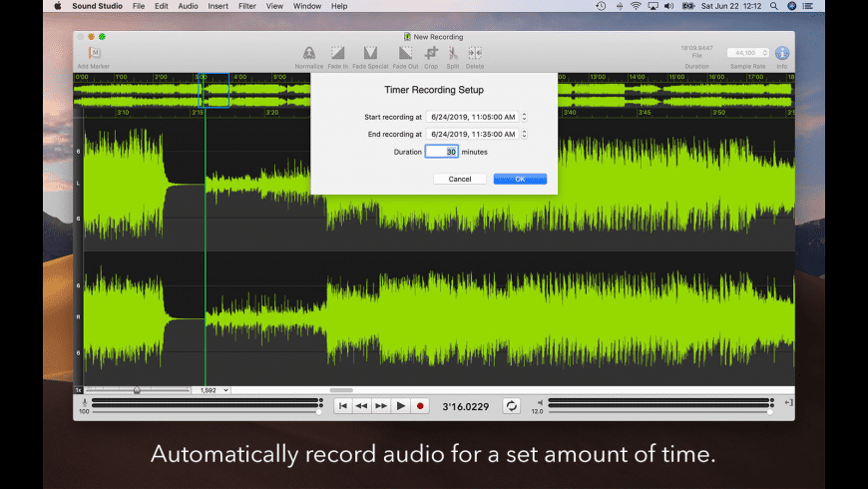Click the 1x zoom button at waveform's bottom-left
This screenshot has height=489, width=868.
78,390
